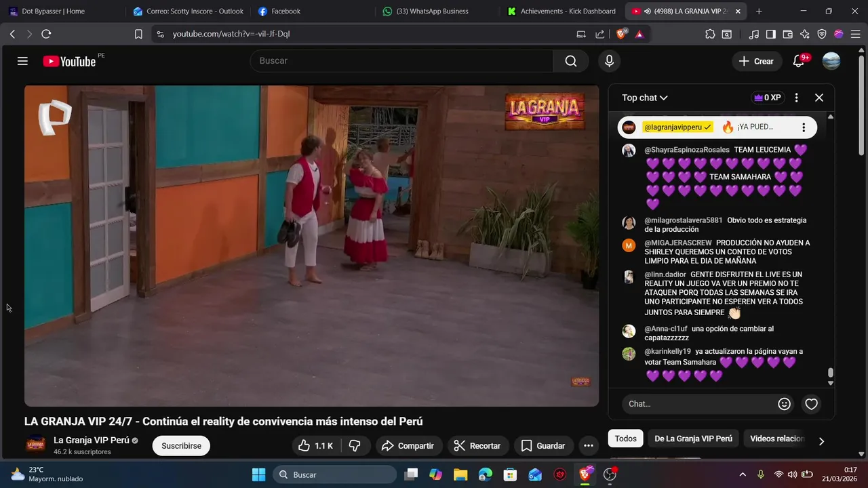Open YouTube notifications bell
This screenshot has width=868, height=488.
tap(799, 61)
